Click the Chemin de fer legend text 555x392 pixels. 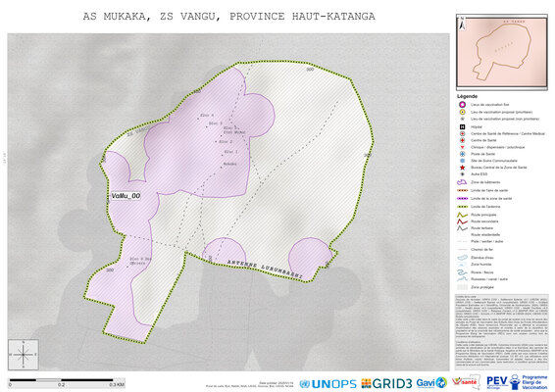[x=482, y=250]
